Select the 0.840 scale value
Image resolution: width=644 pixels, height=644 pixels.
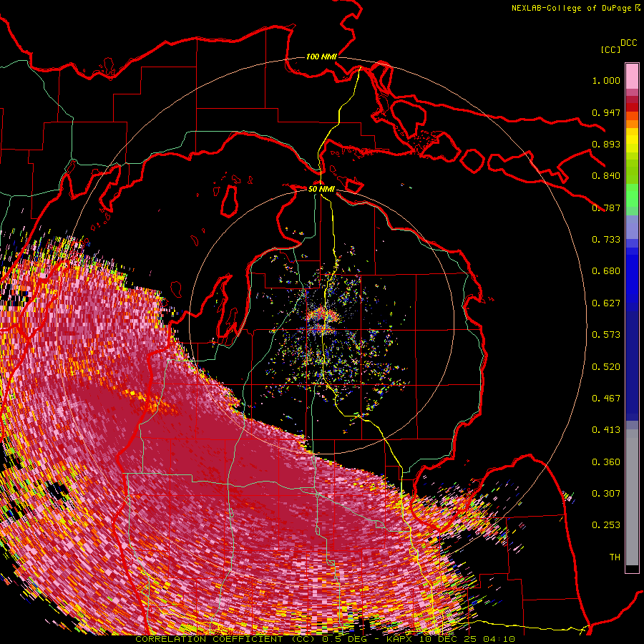pyautogui.click(x=606, y=176)
